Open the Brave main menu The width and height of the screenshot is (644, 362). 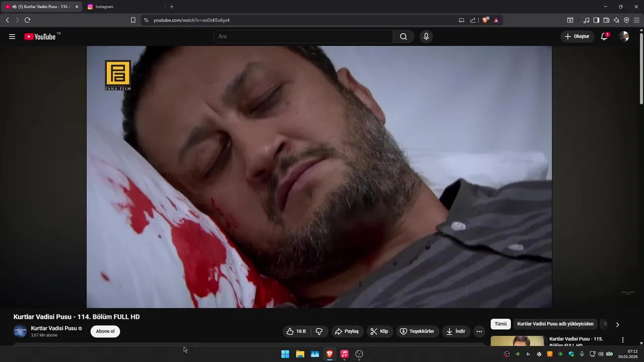point(636,20)
